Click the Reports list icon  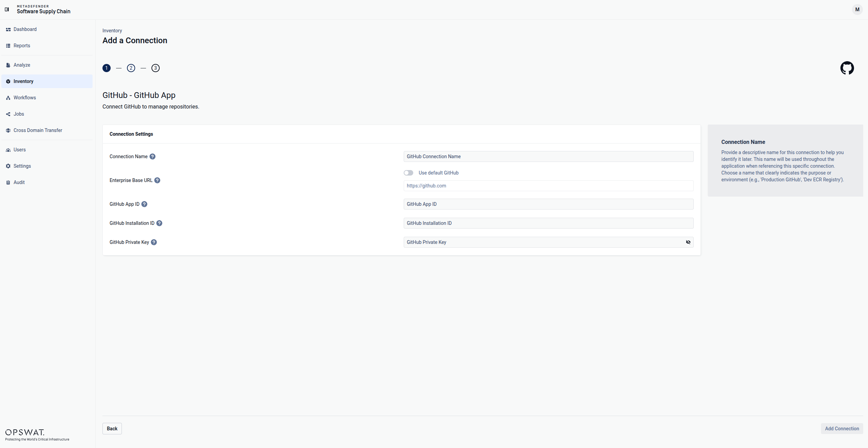point(8,46)
